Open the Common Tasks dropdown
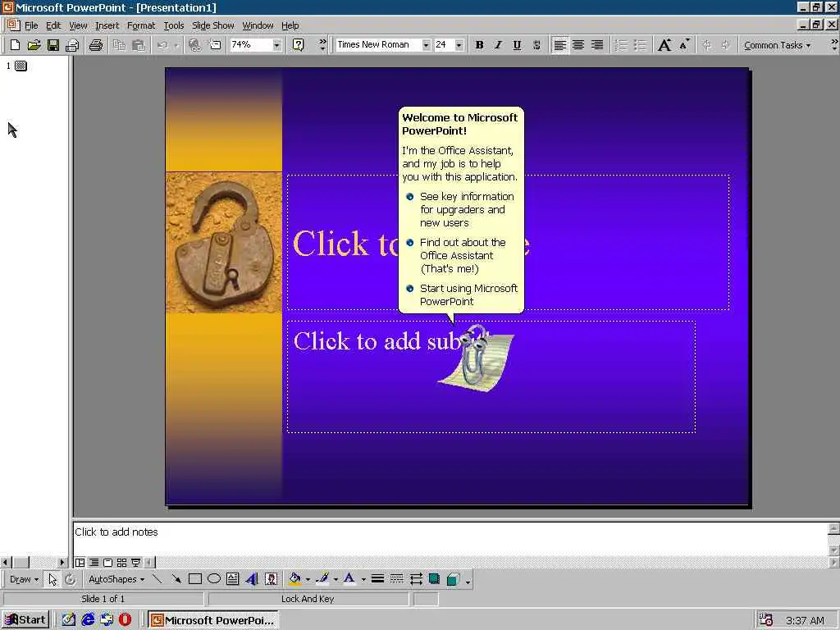The height and width of the screenshot is (630, 840). 777,46
